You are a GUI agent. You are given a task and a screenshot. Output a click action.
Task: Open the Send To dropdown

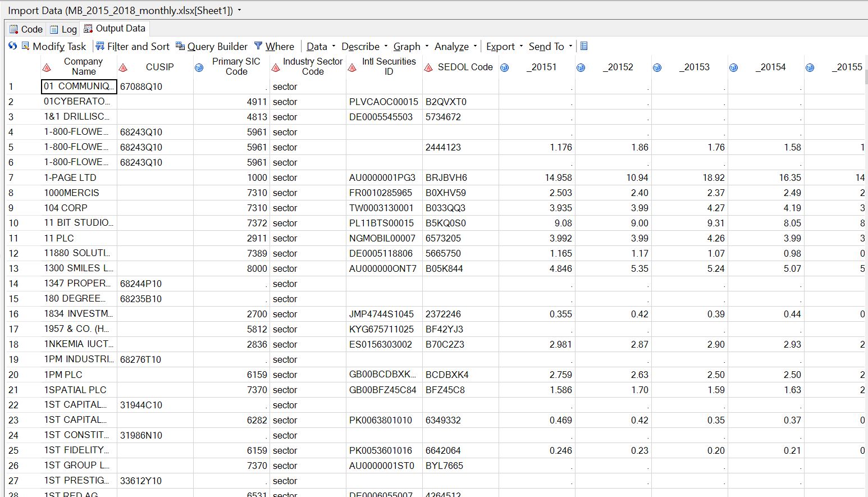550,46
